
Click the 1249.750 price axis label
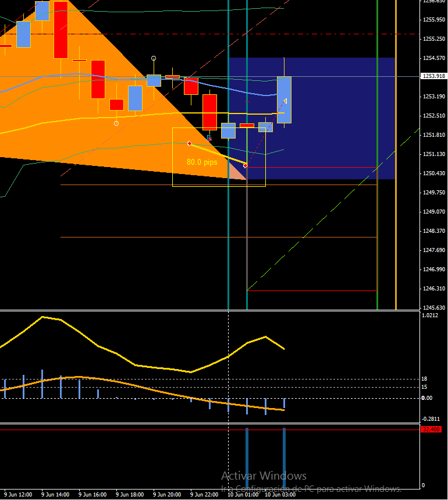434,193
